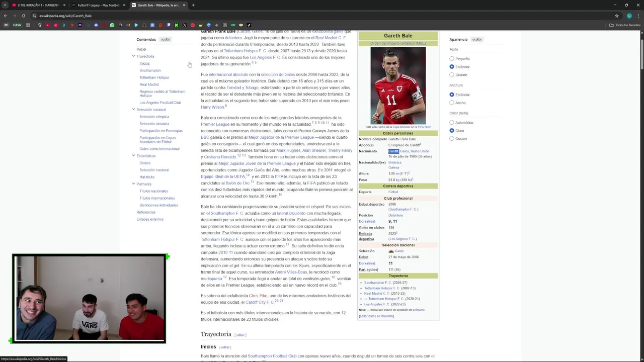
Task: Open the Chris Pike link
Action: coord(258,296)
